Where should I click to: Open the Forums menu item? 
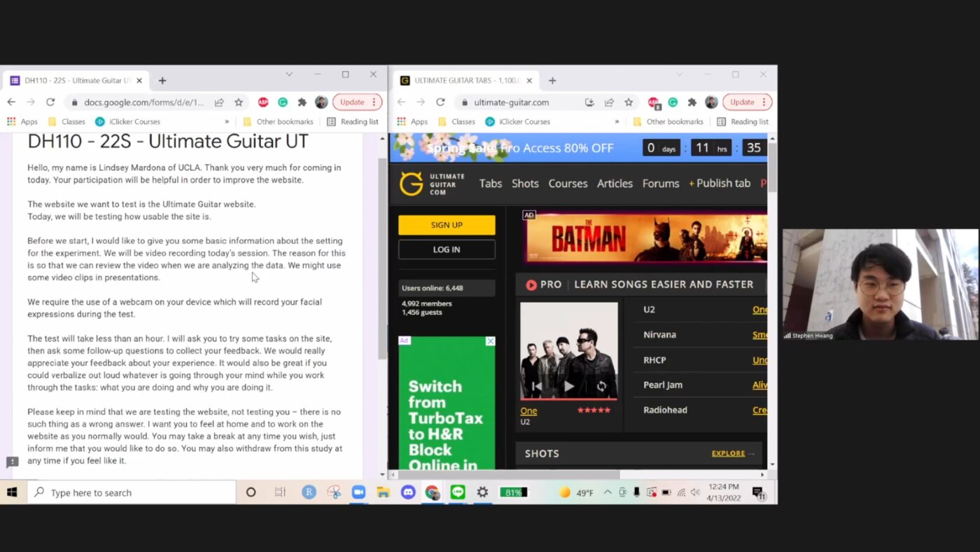coord(661,184)
